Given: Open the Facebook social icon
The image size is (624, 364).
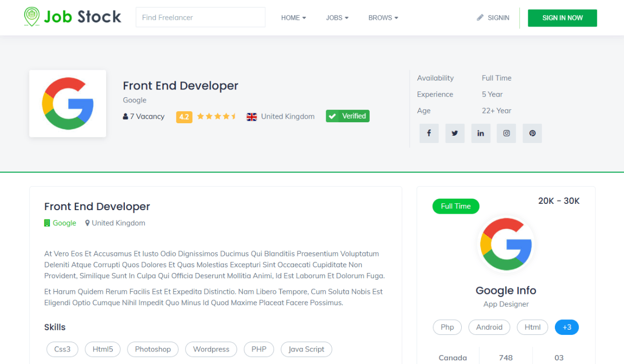Looking at the screenshot, I should (429, 133).
